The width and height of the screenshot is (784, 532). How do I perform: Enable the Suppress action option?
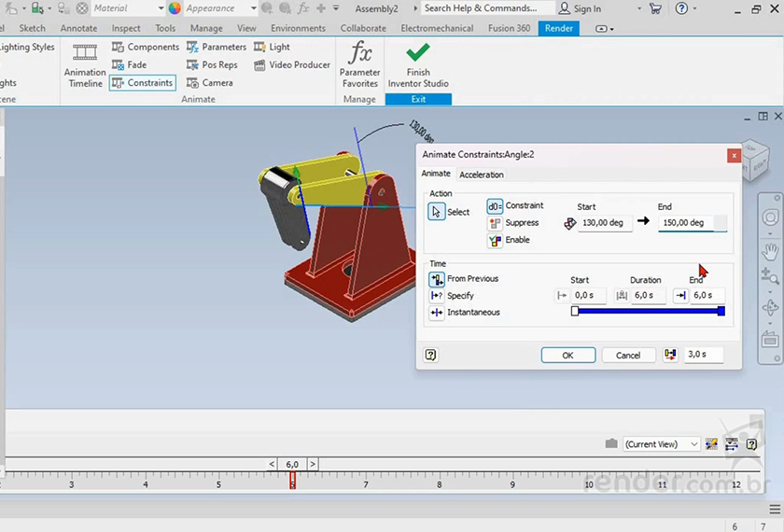(495, 223)
